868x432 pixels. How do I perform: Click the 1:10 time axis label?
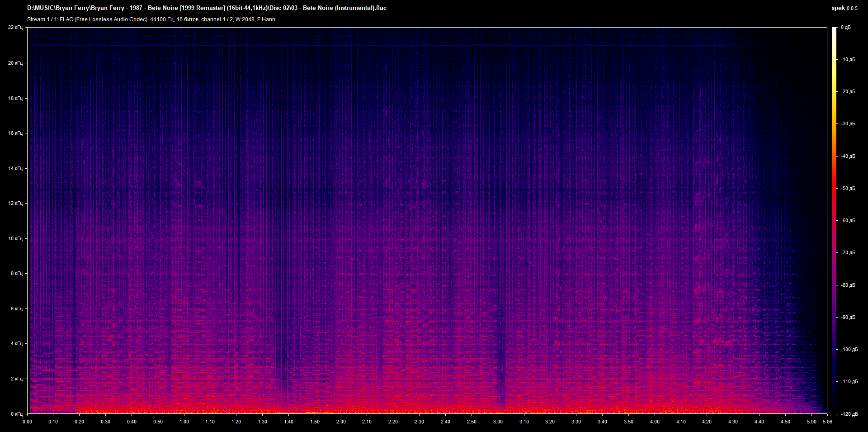pos(210,422)
